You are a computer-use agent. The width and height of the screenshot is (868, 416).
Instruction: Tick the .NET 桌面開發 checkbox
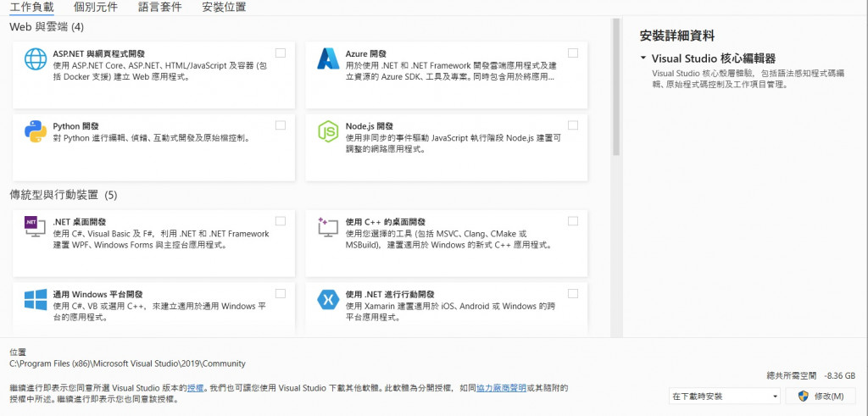click(281, 221)
